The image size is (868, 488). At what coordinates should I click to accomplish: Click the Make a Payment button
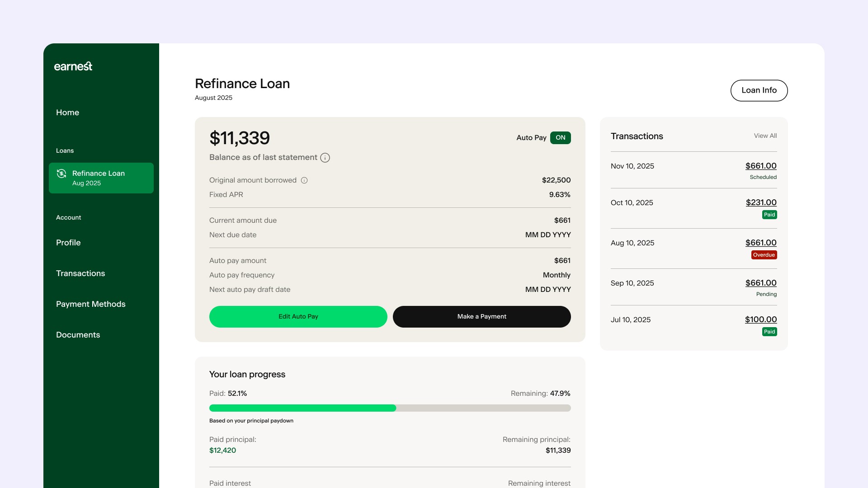tap(481, 317)
